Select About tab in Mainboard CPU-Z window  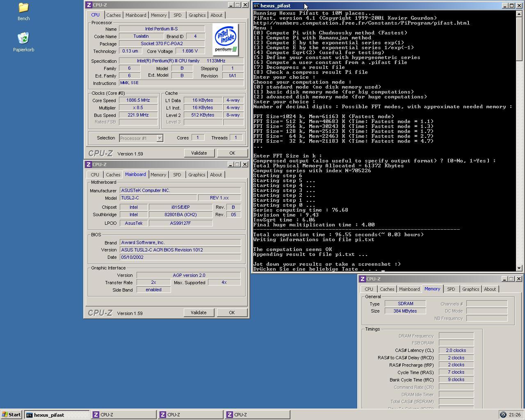(216, 175)
